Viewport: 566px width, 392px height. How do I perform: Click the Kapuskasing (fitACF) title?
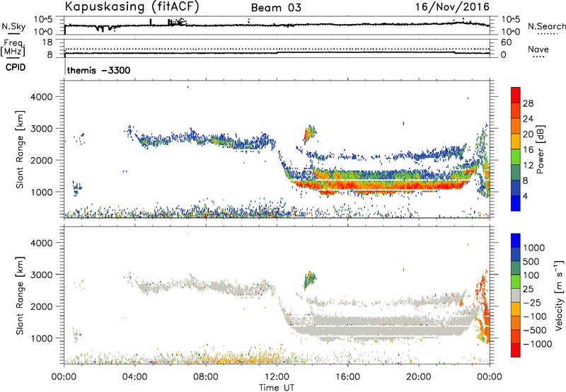[132, 6]
